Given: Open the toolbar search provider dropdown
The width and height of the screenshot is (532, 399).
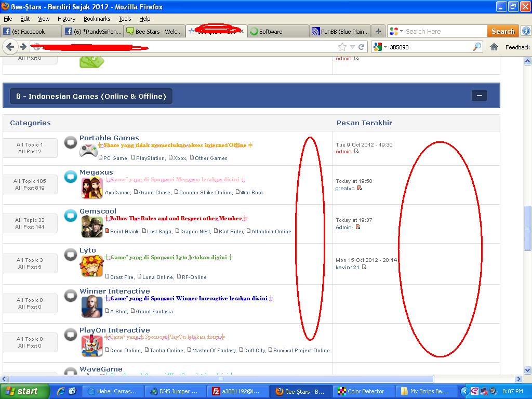Looking at the screenshot, I should (x=402, y=31).
